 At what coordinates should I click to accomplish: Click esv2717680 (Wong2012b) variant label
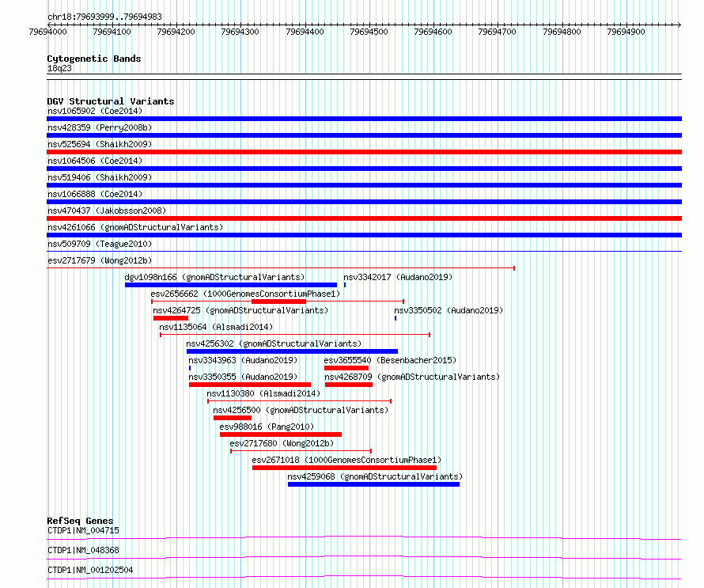[x=282, y=443]
